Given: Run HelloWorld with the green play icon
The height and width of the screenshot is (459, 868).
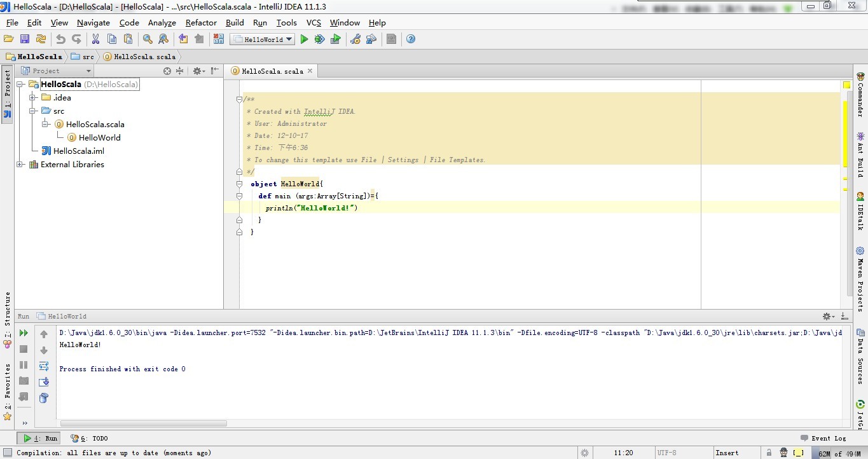Looking at the screenshot, I should tap(304, 39).
